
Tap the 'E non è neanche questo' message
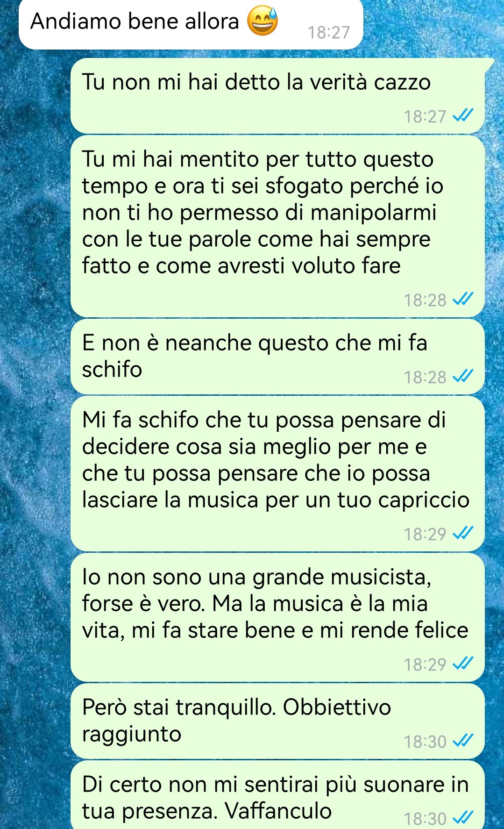(x=277, y=357)
